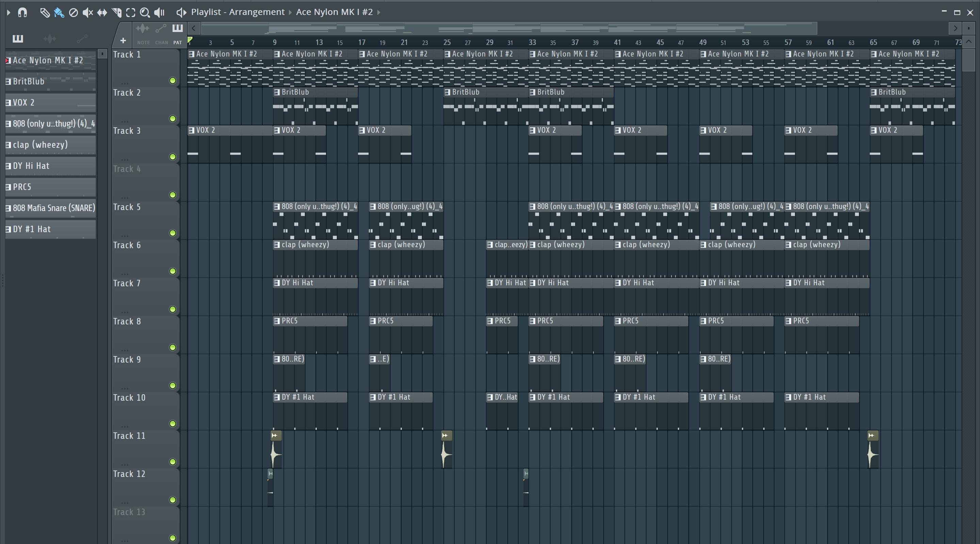
Task: Click the horizontal timeline overview scrollbar
Action: [509, 28]
